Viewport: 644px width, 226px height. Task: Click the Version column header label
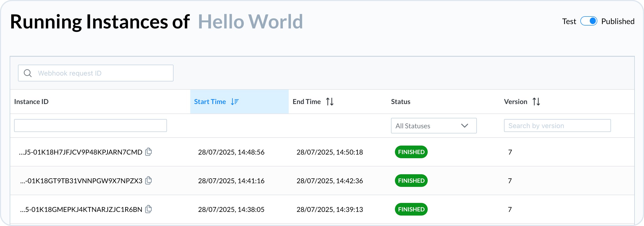515,102
